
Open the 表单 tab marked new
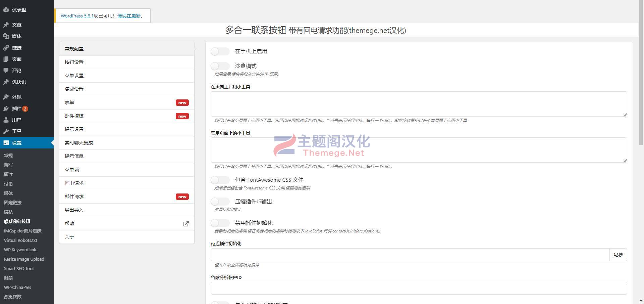(127, 102)
